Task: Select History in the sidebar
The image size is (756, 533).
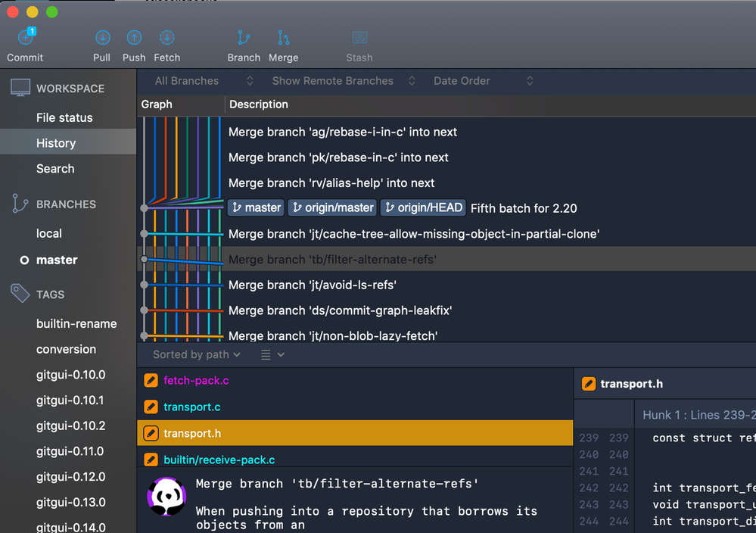Action: tap(68, 142)
